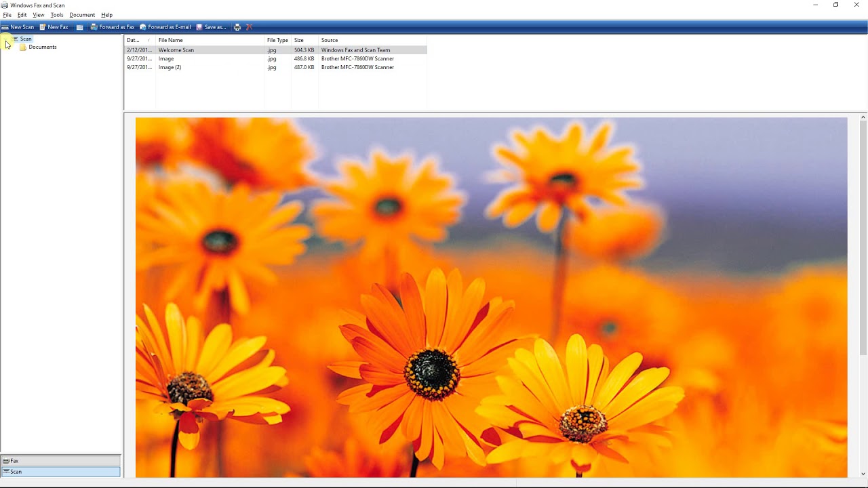Image resolution: width=868 pixels, height=488 pixels.
Task: Open the Document menu
Action: [x=82, y=15]
